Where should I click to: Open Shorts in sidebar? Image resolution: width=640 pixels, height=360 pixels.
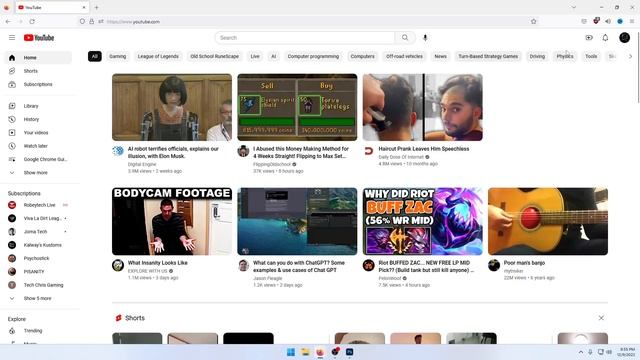(38, 71)
